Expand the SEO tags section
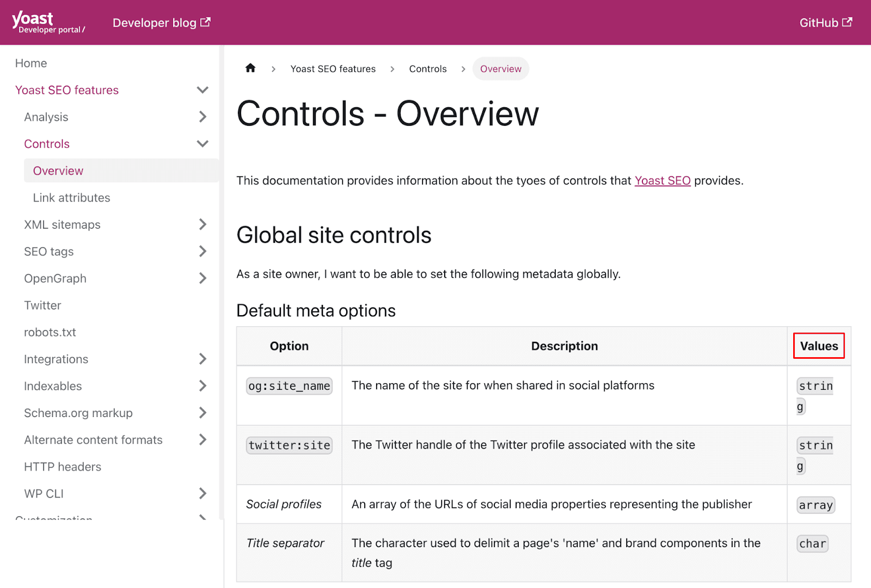 (x=203, y=251)
